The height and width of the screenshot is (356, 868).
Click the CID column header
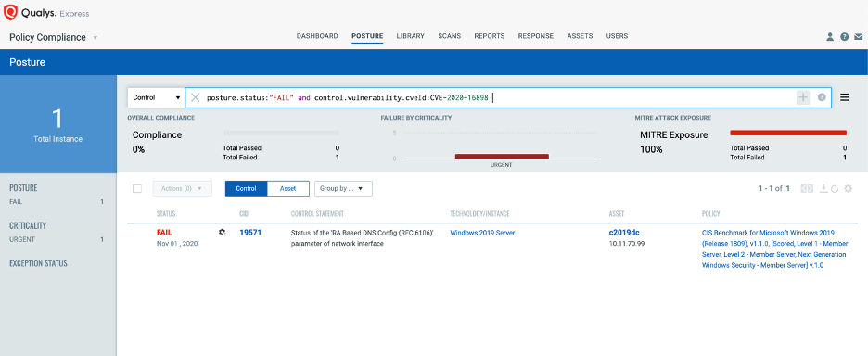click(244, 214)
